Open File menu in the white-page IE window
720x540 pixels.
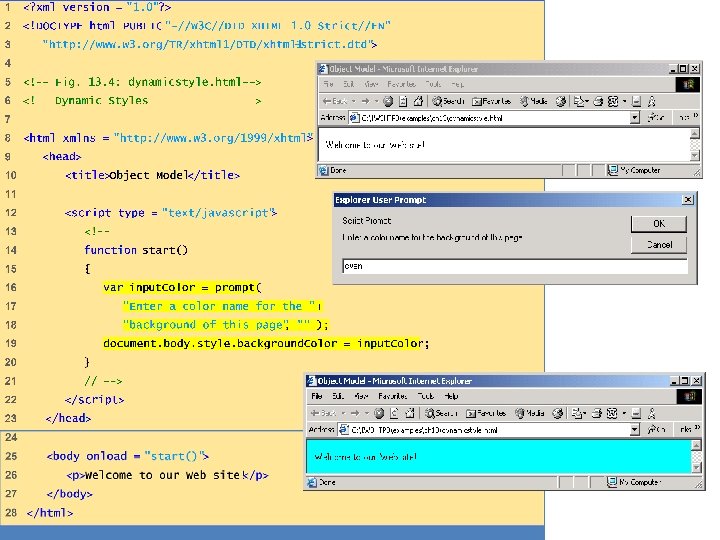coord(328,84)
